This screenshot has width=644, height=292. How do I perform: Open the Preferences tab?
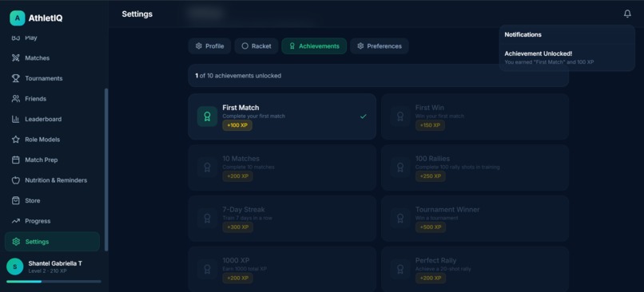380,46
